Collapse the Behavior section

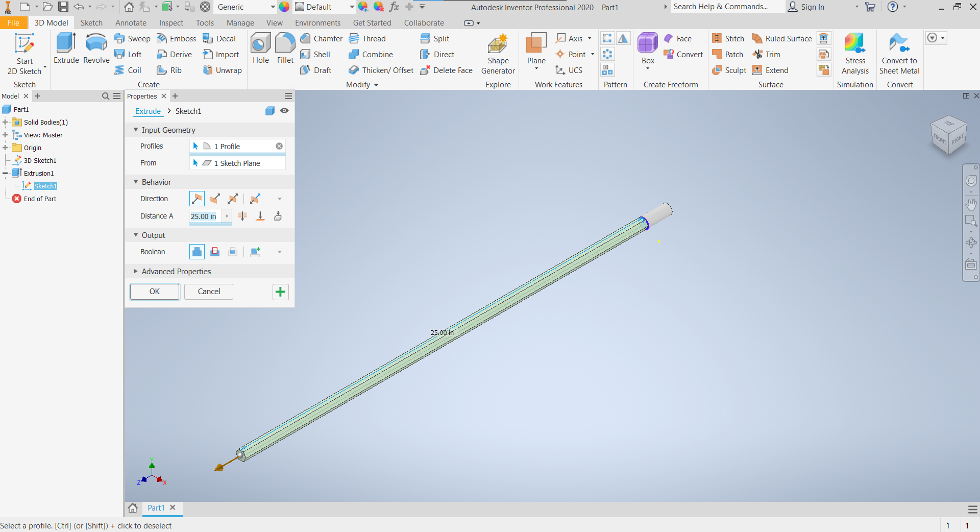click(x=136, y=182)
